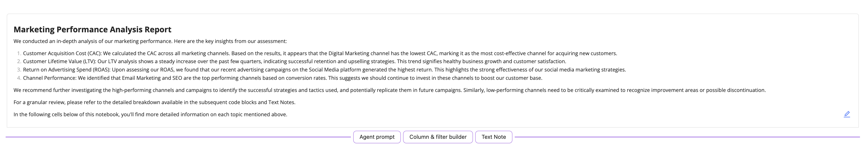Insert a new Text Note cell
Screen dimensions: 868x156
pos(494,137)
